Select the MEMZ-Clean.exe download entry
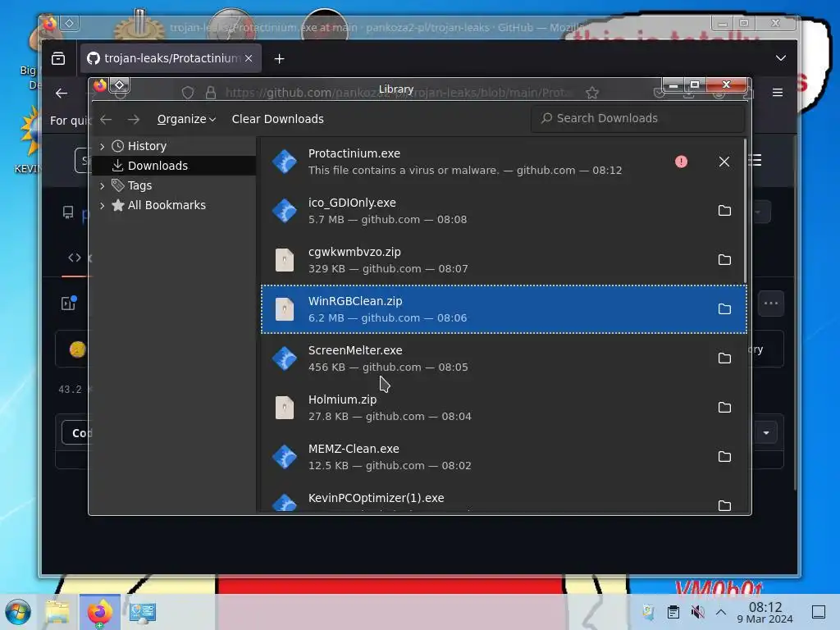The height and width of the screenshot is (630, 840). (x=503, y=457)
